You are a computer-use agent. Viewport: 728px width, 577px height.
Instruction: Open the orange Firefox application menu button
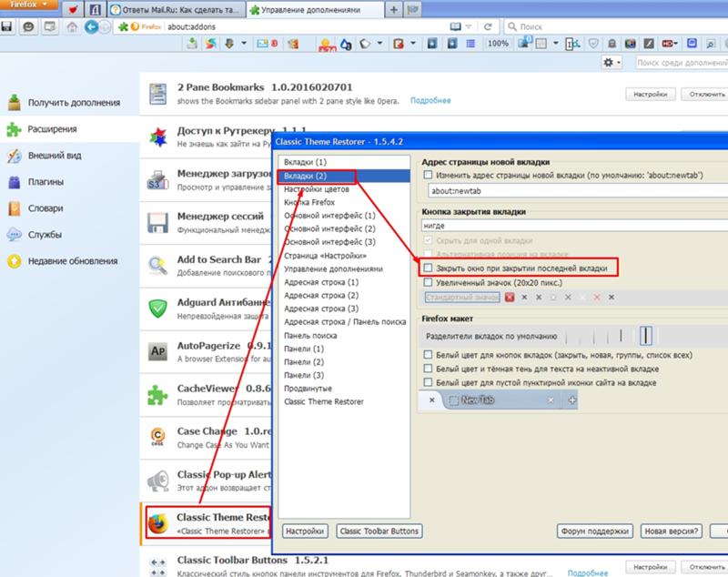(x=29, y=5)
